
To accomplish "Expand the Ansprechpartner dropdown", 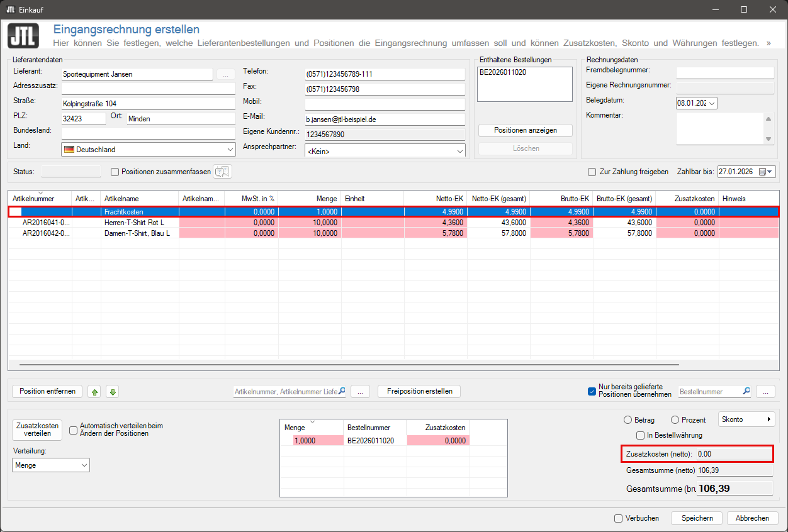I will coord(385,151).
